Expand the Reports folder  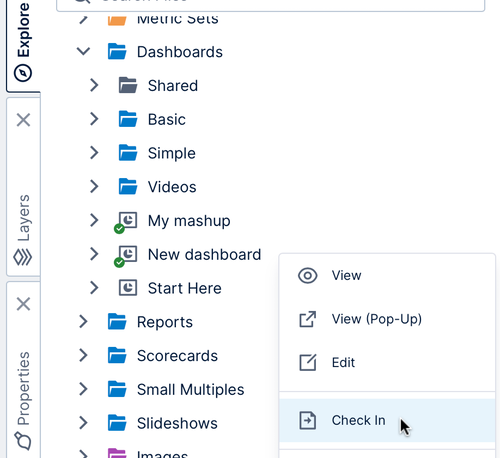83,322
